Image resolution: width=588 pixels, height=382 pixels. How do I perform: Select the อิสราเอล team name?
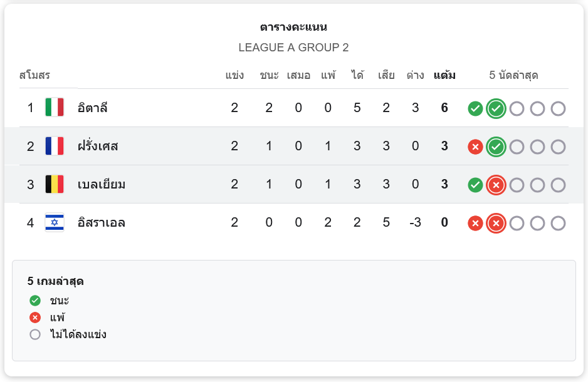click(x=101, y=223)
